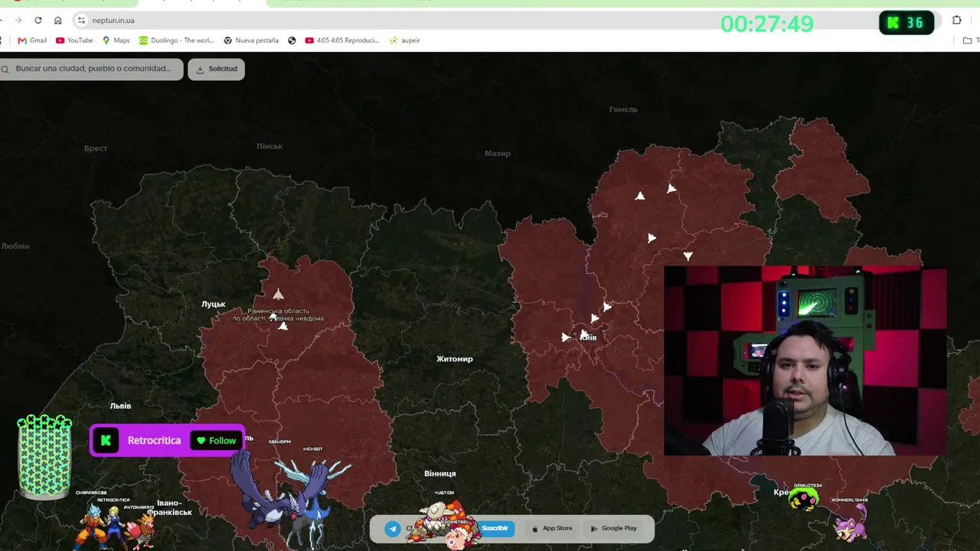980x551 pixels.
Task: Open site information icon beside the URL
Action: point(81,20)
